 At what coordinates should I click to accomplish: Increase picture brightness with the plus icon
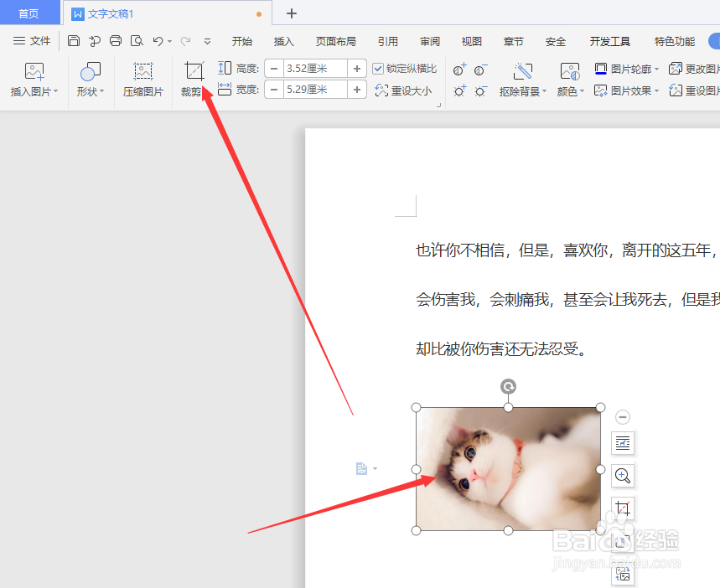[459, 91]
